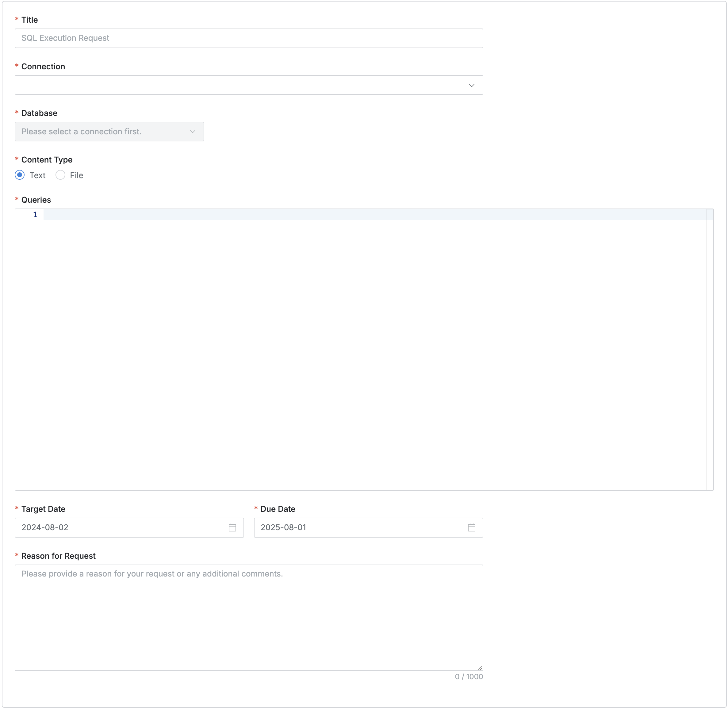Click the editor's vertical scrollbar strip
The width and height of the screenshot is (728, 709).
[710, 350]
